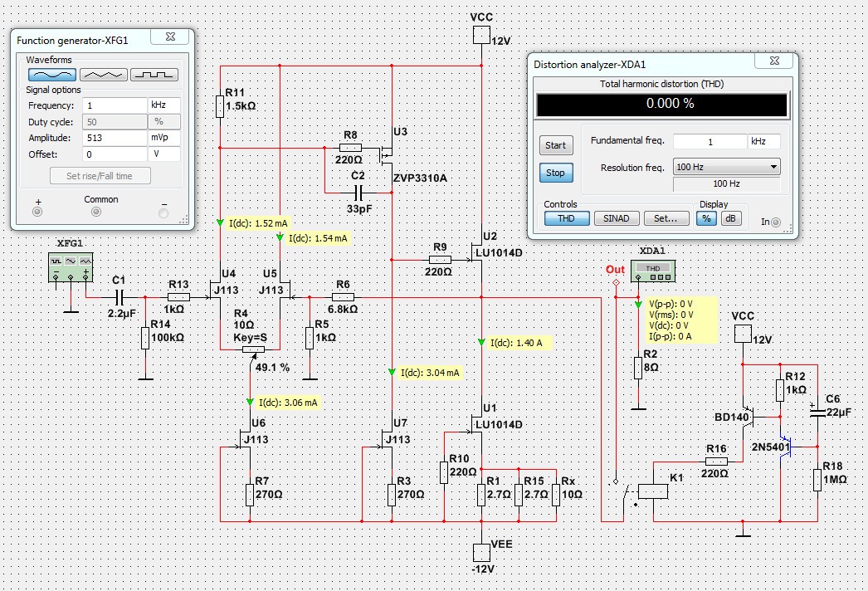The height and width of the screenshot is (591, 868).
Task: Open the fundamental freq. kHz unit selector
Action: (x=764, y=141)
